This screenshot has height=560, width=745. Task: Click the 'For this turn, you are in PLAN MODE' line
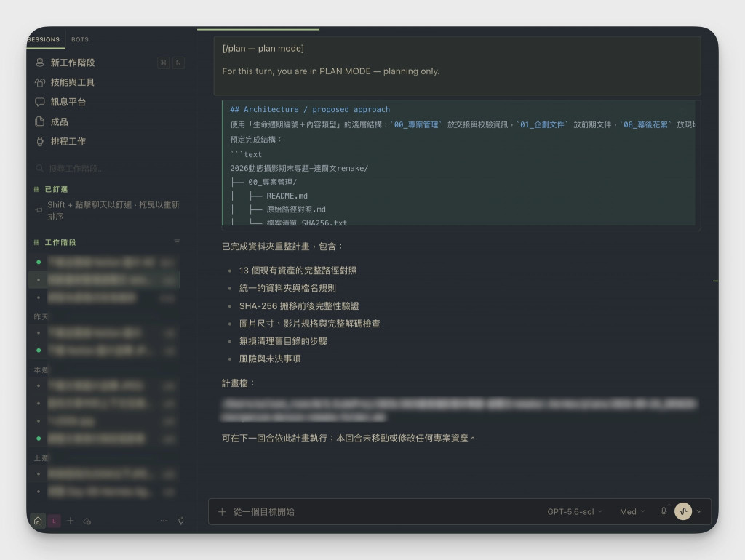[x=331, y=71]
